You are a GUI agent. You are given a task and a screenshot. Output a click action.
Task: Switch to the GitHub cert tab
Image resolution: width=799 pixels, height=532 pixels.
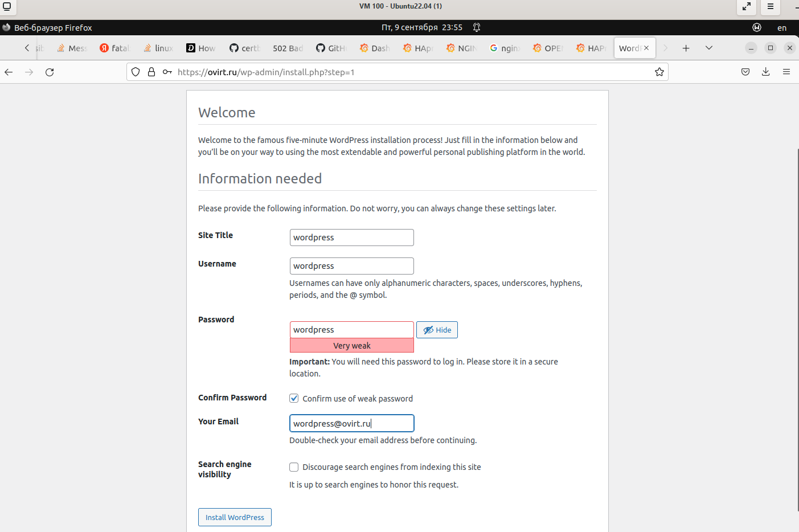(244, 48)
